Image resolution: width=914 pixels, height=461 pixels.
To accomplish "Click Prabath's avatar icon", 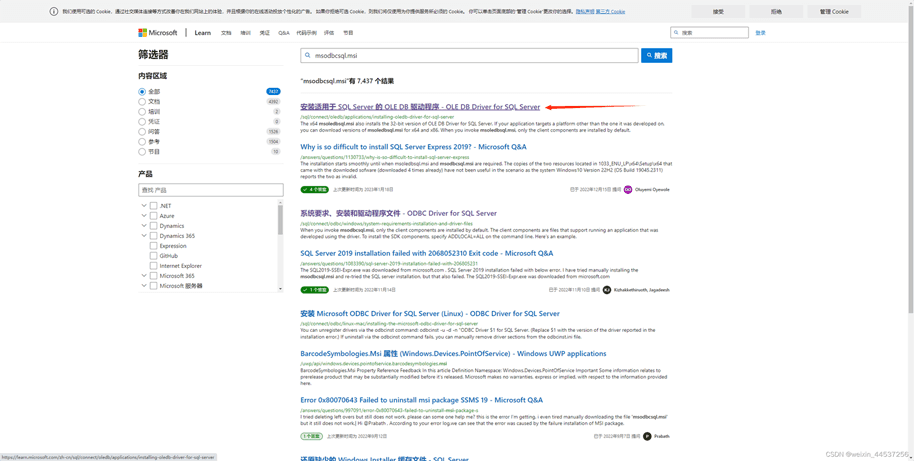I will (647, 436).
